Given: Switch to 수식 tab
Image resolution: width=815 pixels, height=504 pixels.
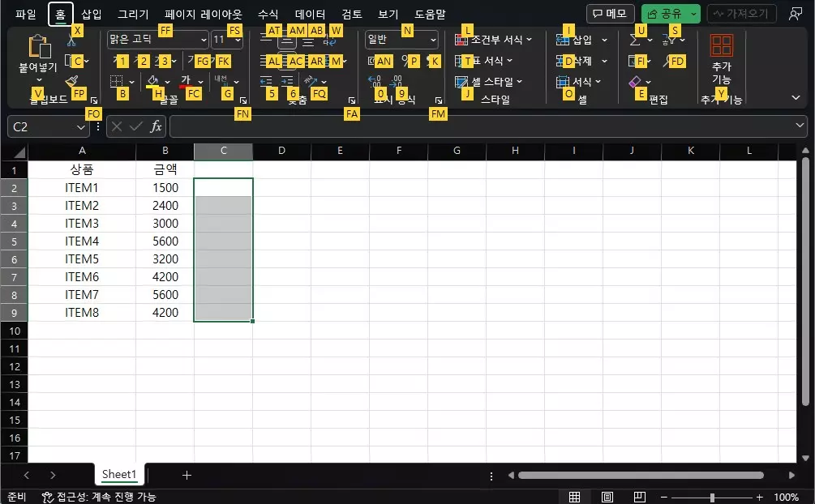Looking at the screenshot, I should [268, 14].
